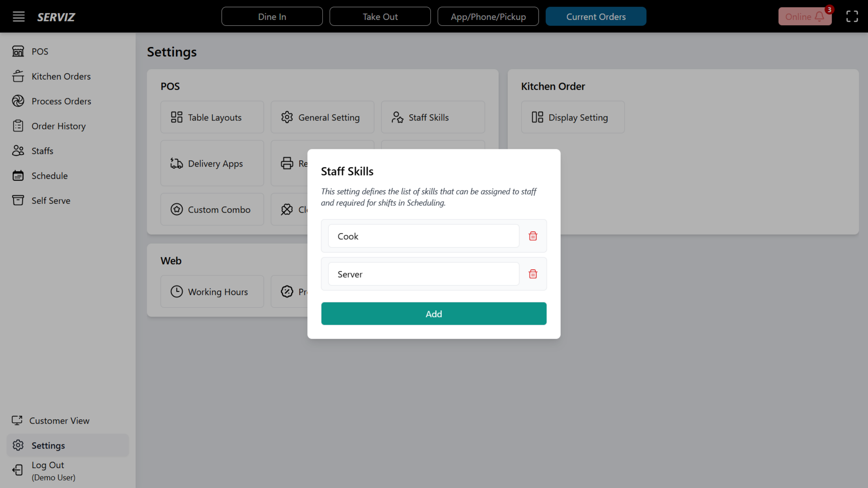Remove the Server skill using the trash icon

[x=532, y=274]
